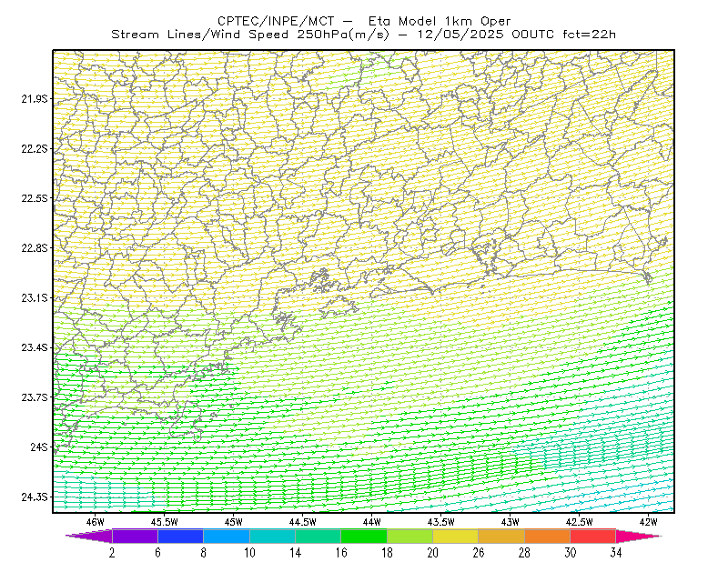Pick the teal-green swatch between 14 and 16
Viewport: 728px width, 562px height.
(x=318, y=536)
